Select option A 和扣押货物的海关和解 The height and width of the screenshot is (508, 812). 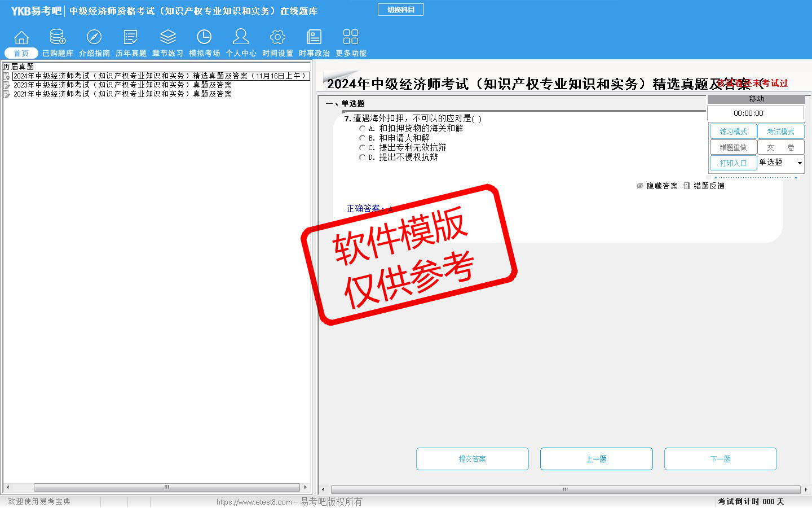[362, 129]
